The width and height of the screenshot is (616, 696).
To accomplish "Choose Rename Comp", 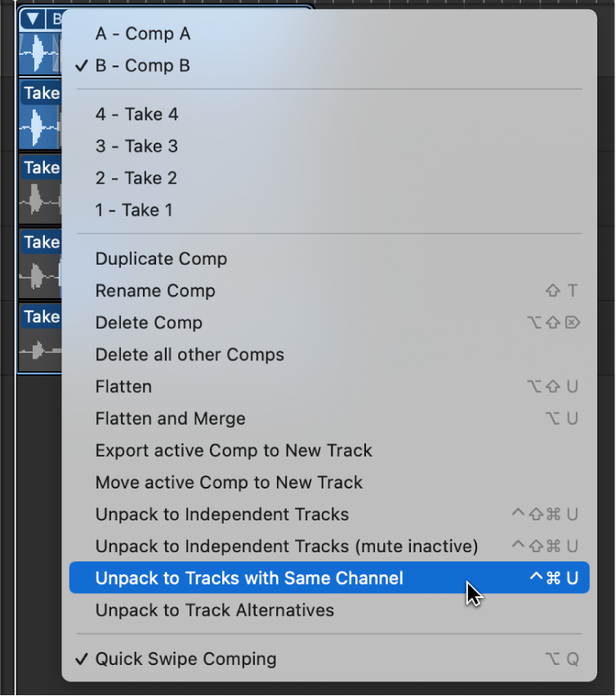I will pyautogui.click(x=155, y=290).
